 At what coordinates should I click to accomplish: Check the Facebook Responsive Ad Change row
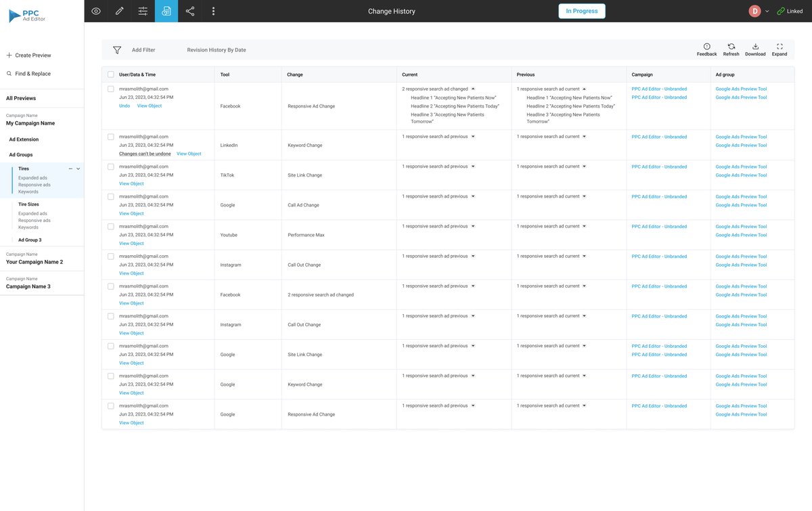(x=111, y=89)
